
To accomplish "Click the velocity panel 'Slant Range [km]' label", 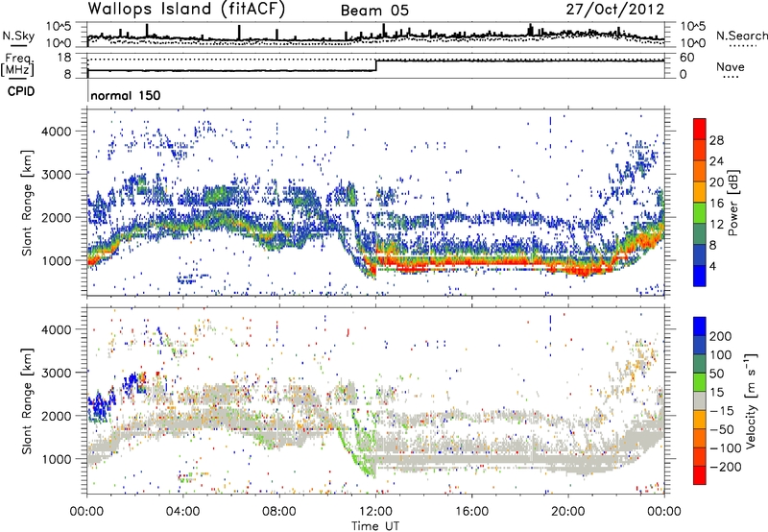I will (27, 400).
